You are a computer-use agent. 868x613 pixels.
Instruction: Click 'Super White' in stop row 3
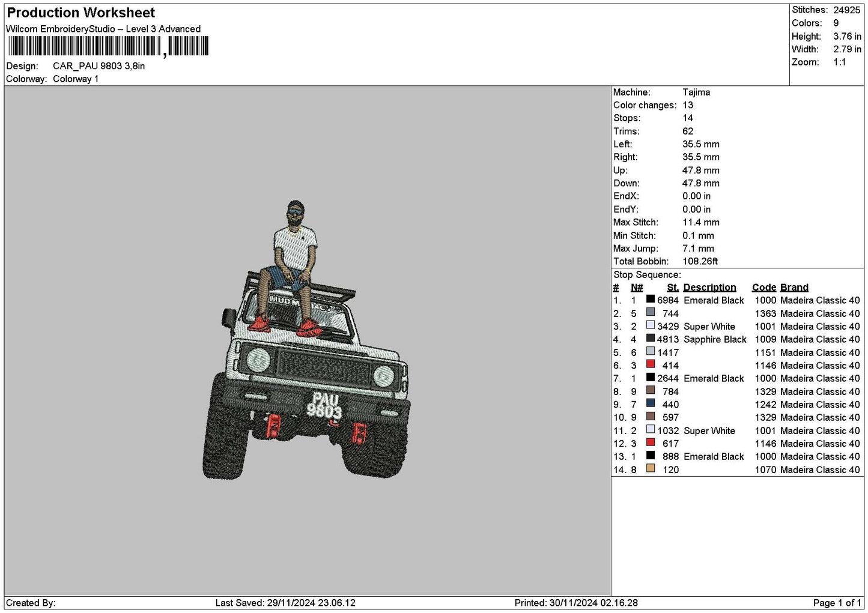[709, 327]
